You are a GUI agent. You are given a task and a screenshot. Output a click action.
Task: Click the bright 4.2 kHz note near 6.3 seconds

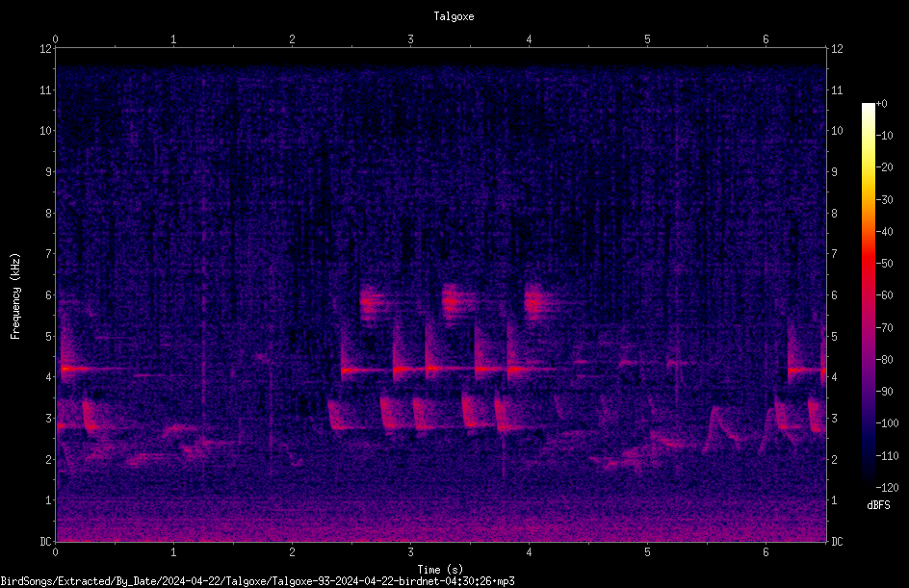(807, 370)
